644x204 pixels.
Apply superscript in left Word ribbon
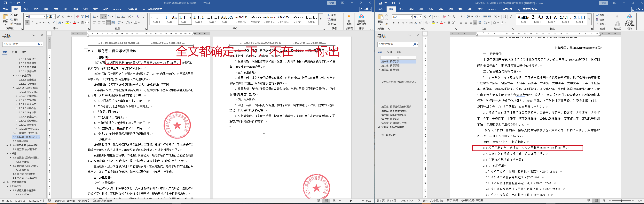click(53, 22)
